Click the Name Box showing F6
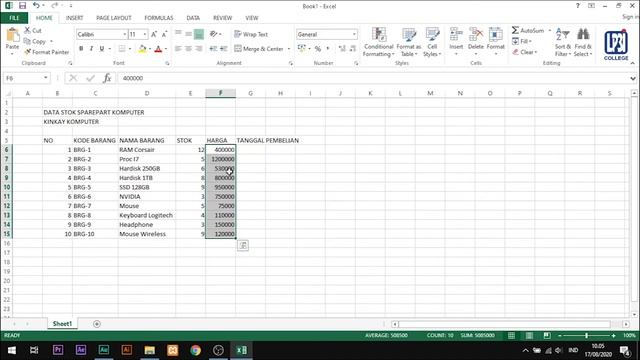This screenshot has height=360, width=640. tap(23, 78)
